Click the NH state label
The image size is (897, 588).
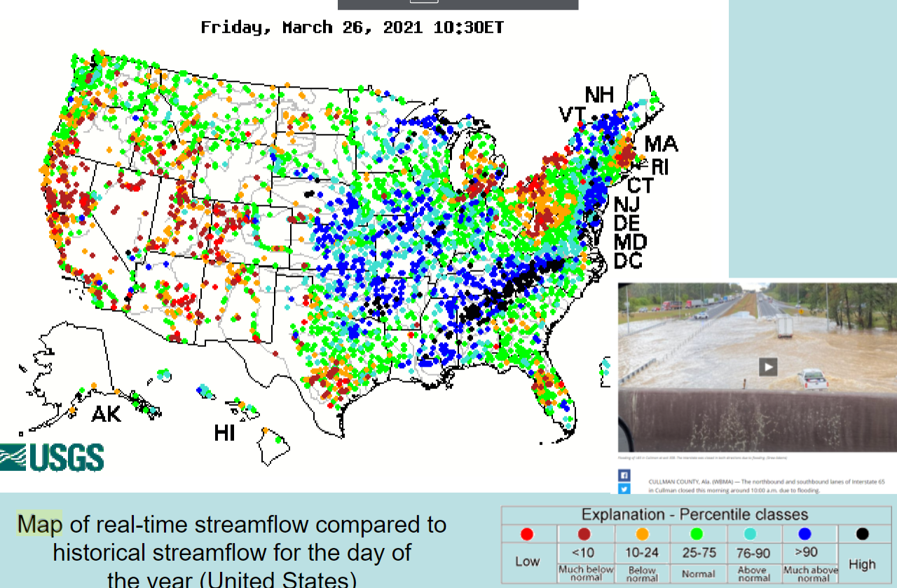599,95
